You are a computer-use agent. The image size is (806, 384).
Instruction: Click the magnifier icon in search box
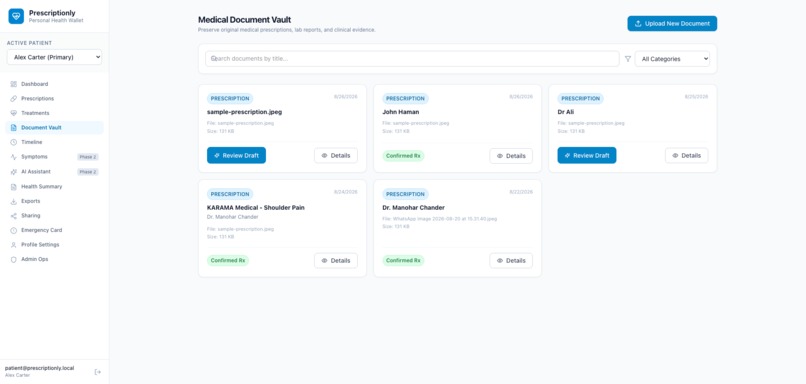[213, 59]
